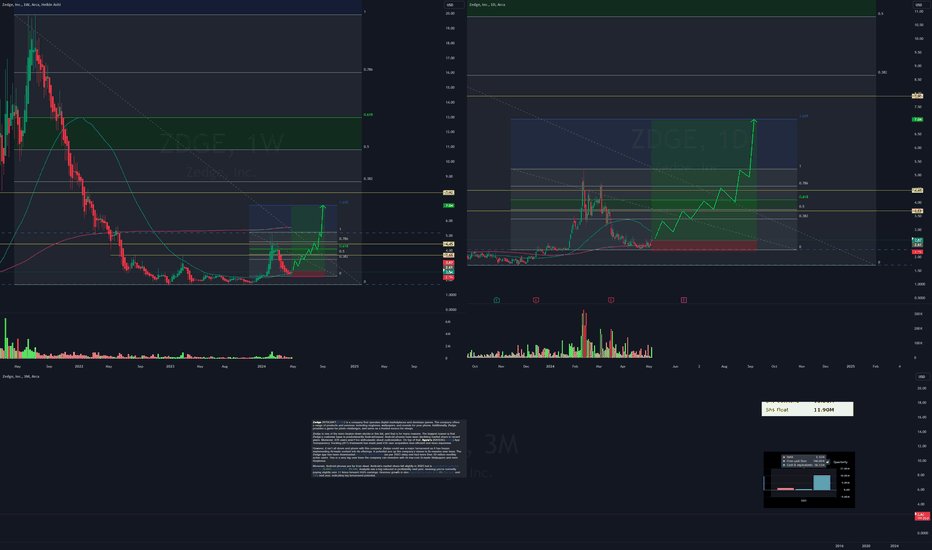Click the daily chart legend 'Zedge, Inc., 1D, Arca'
Viewport: 932px width, 550px height.
487,5
